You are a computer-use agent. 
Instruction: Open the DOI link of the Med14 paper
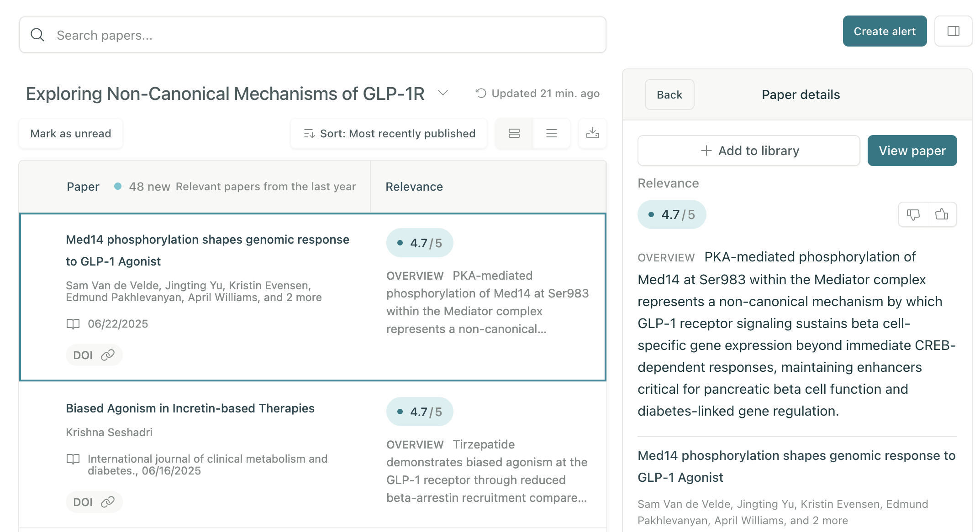[94, 355]
